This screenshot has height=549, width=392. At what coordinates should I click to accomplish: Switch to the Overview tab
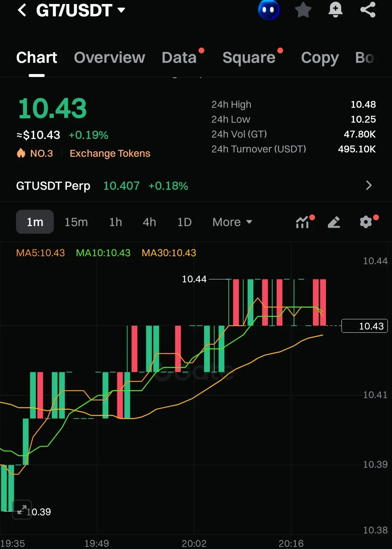pyautogui.click(x=110, y=58)
